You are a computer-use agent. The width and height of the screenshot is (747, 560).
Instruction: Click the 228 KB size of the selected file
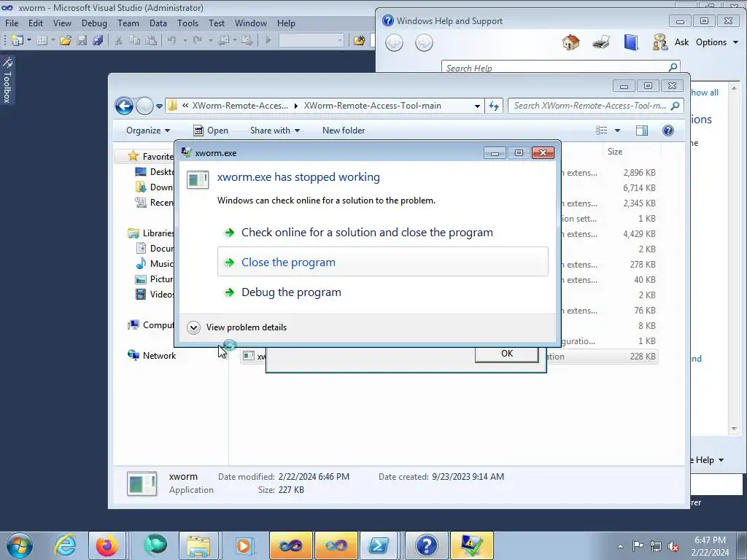click(x=642, y=356)
